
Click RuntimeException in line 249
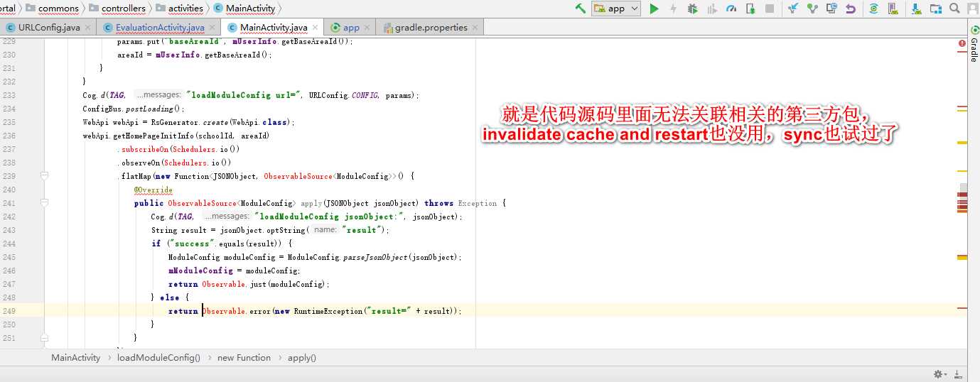coord(327,311)
